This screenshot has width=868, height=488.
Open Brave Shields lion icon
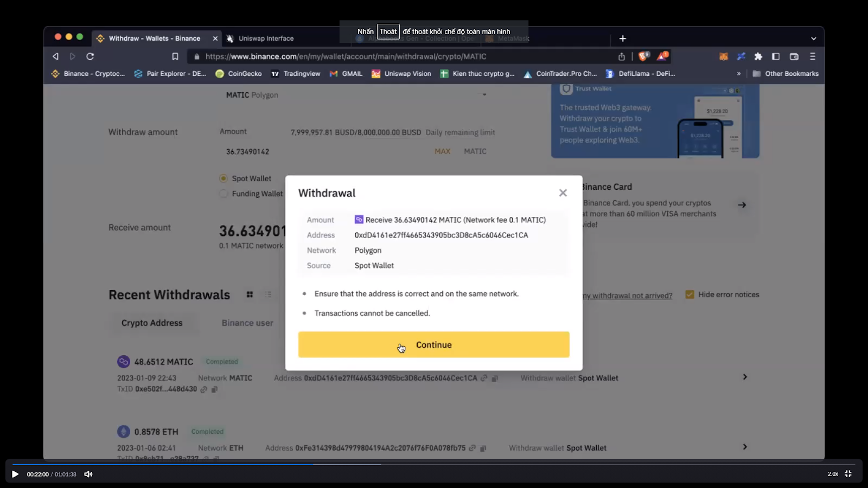coord(644,56)
